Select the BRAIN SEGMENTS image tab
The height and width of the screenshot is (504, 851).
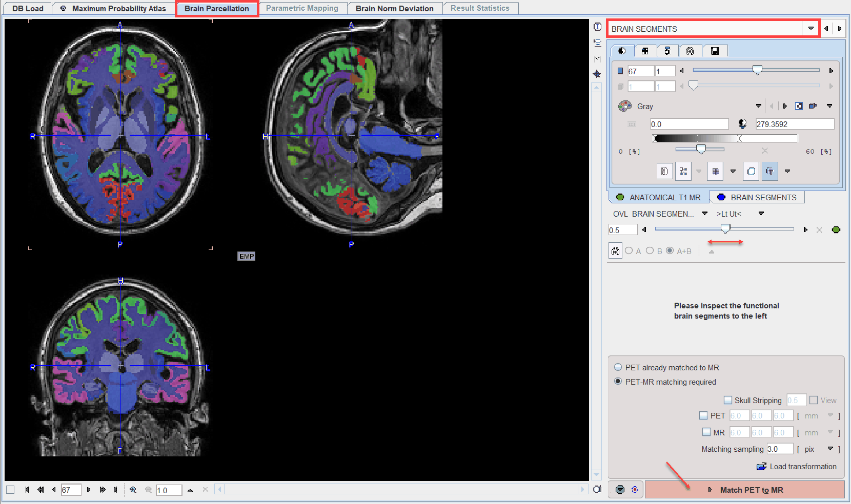click(757, 197)
